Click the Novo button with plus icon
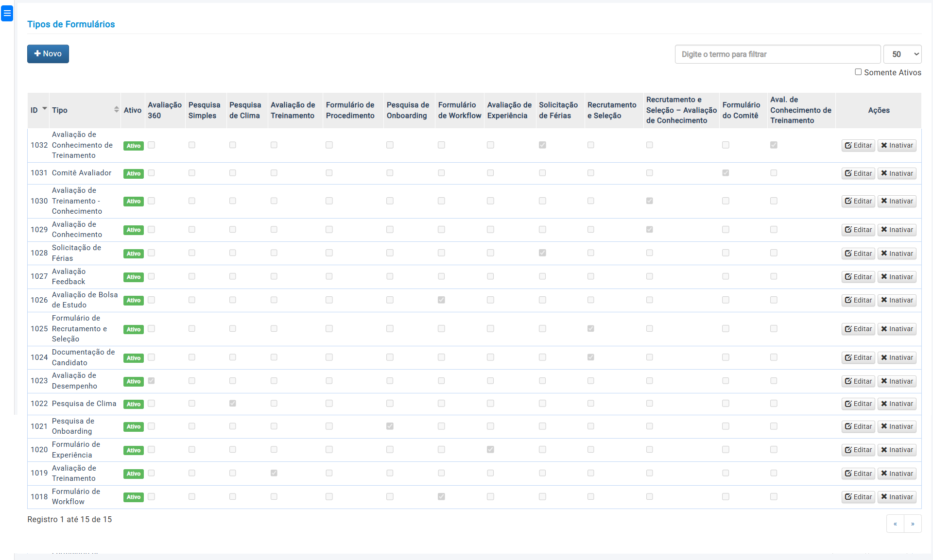The image size is (933, 560). click(48, 54)
